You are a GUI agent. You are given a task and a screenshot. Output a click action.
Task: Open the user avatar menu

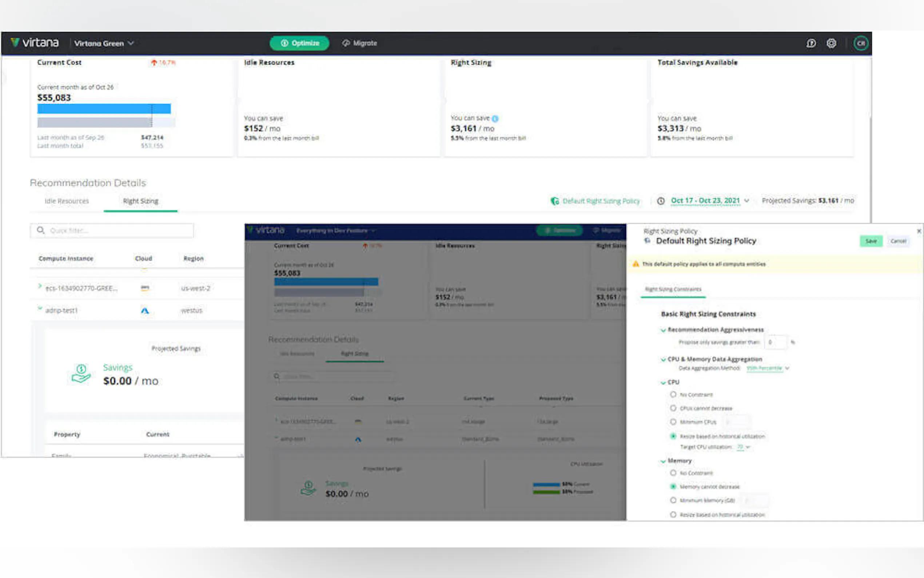point(860,43)
